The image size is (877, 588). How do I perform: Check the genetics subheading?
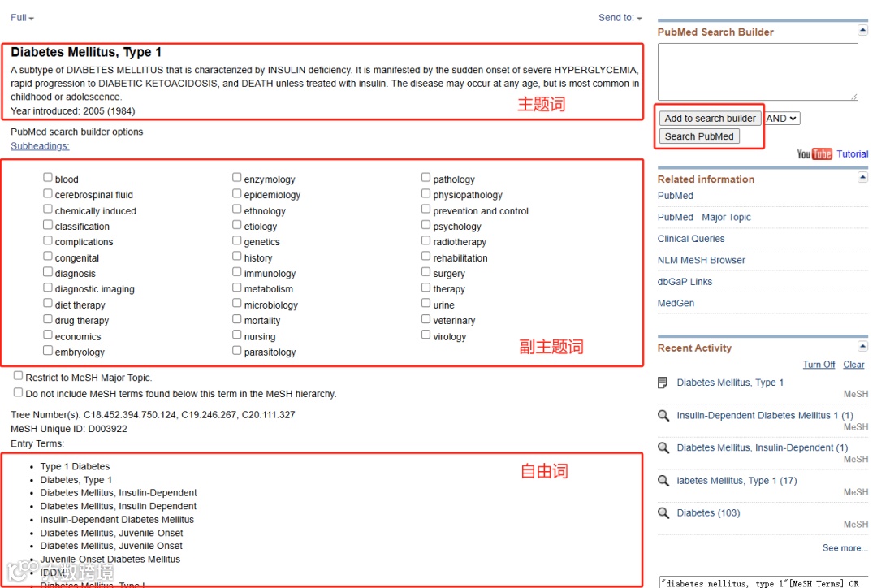[x=236, y=240]
